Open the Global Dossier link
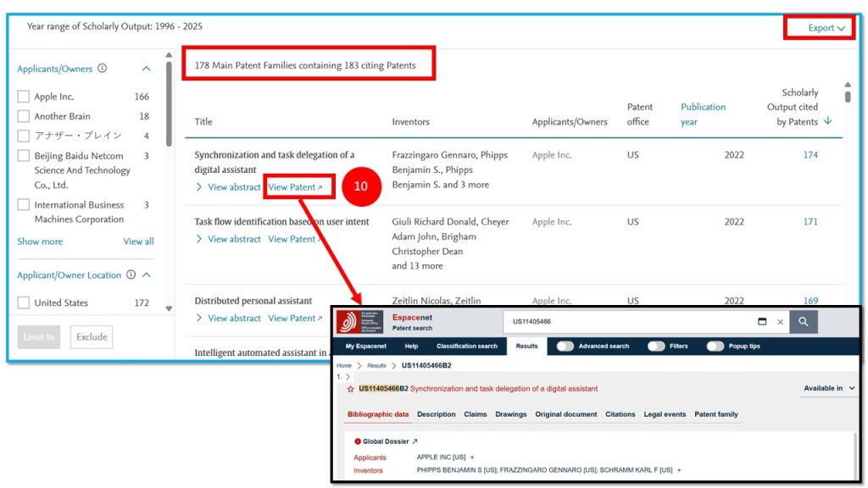The height and width of the screenshot is (488, 868). click(x=390, y=441)
